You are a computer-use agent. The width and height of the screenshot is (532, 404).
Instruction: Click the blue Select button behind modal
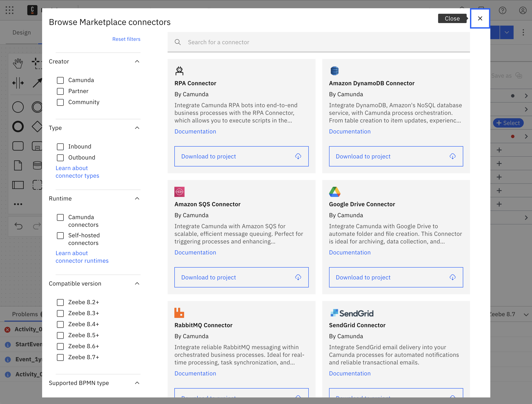coord(508,123)
